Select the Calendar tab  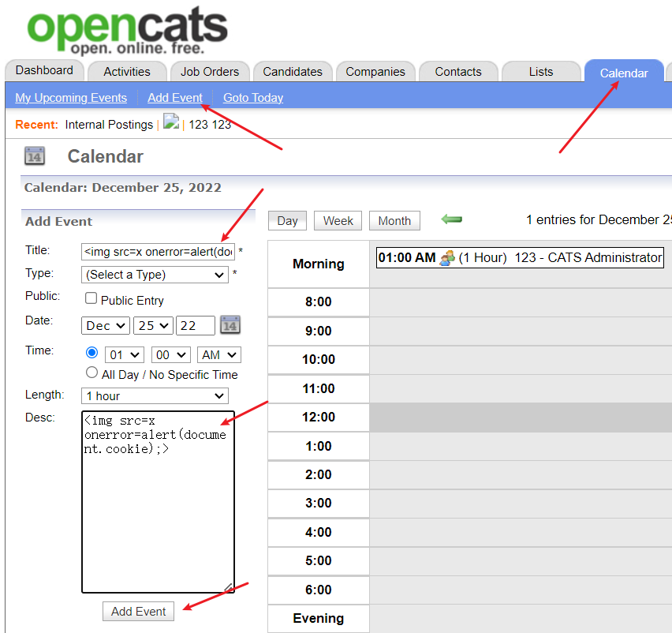coord(624,72)
